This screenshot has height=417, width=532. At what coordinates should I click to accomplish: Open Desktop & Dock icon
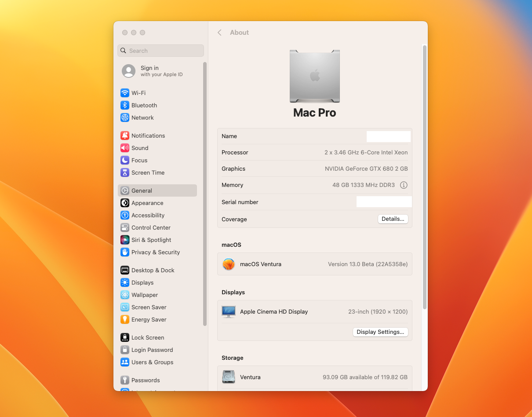(125, 270)
